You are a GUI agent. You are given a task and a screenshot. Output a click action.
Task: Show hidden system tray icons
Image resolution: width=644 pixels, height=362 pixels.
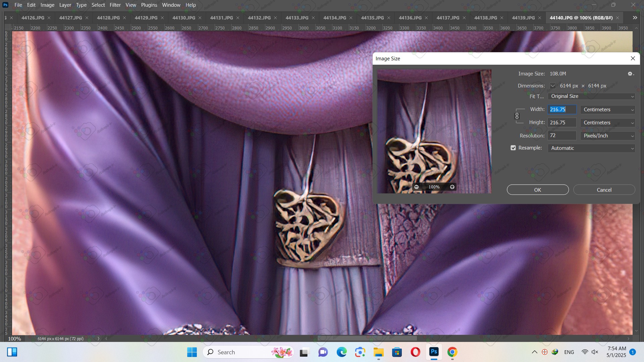click(x=534, y=352)
